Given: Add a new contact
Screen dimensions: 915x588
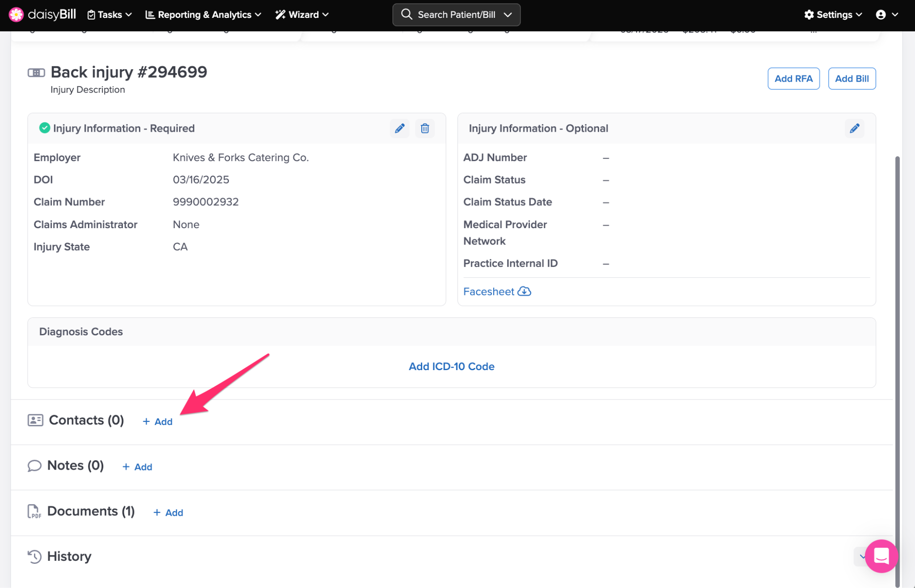Looking at the screenshot, I should [158, 421].
